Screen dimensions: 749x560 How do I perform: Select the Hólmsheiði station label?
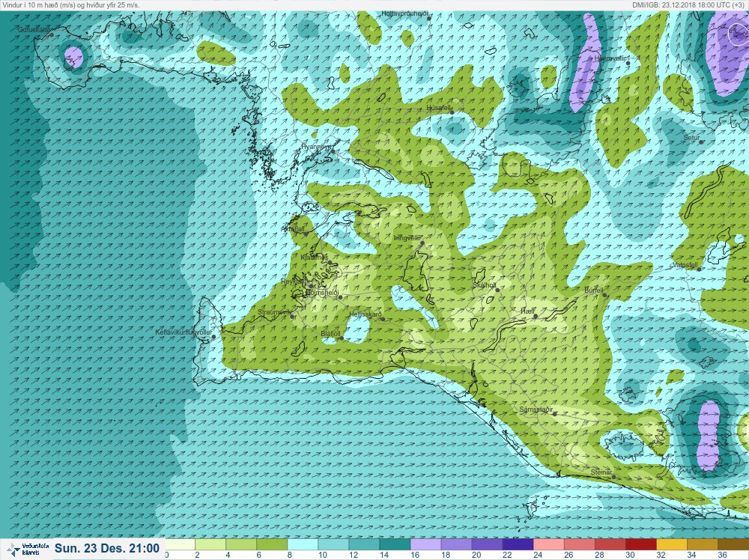(322, 293)
